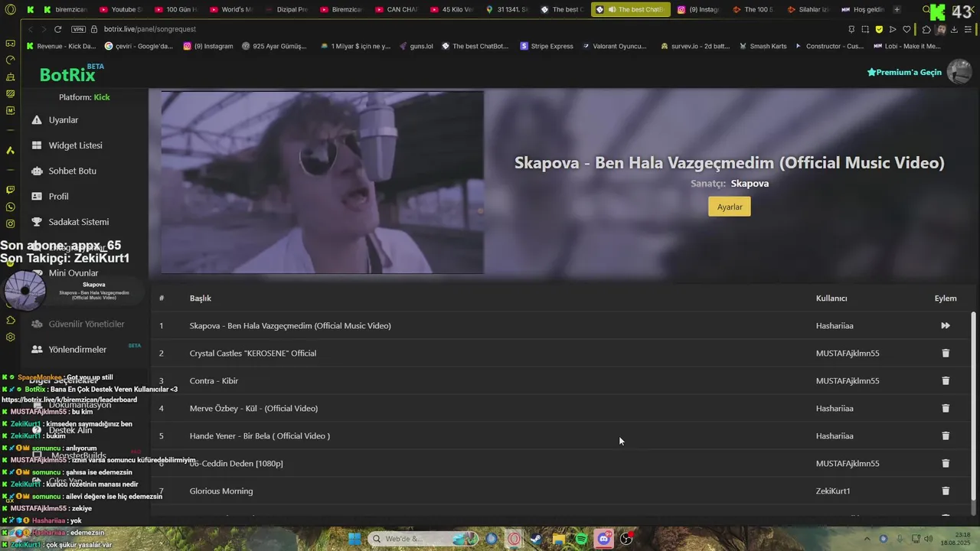Screen dimensions: 980x551
Task: Delete Crystal Castles KEROSENE from the queue
Action: coord(945,353)
